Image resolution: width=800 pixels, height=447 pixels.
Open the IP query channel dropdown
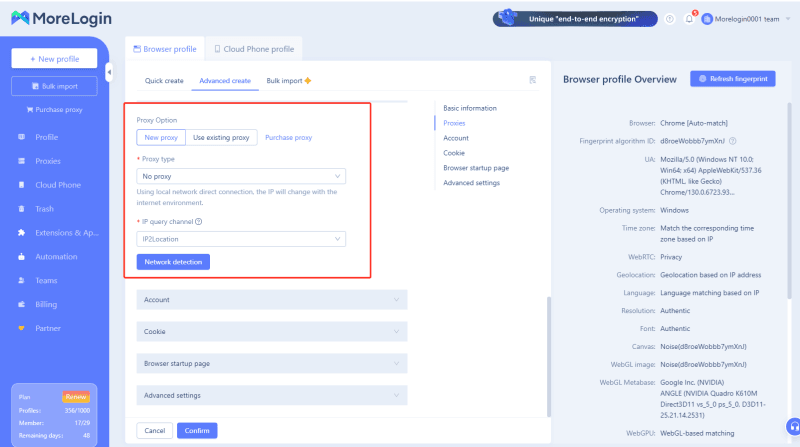click(x=241, y=239)
